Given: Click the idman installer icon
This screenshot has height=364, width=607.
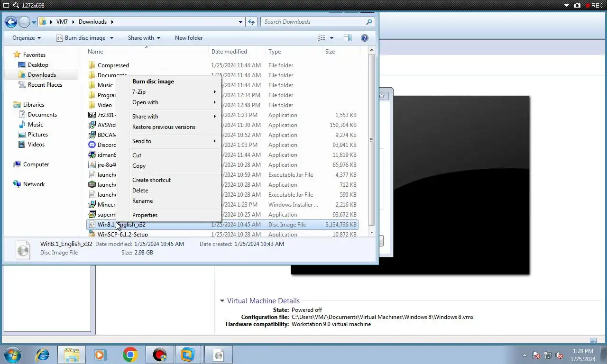Looking at the screenshot, I should 92,155.
